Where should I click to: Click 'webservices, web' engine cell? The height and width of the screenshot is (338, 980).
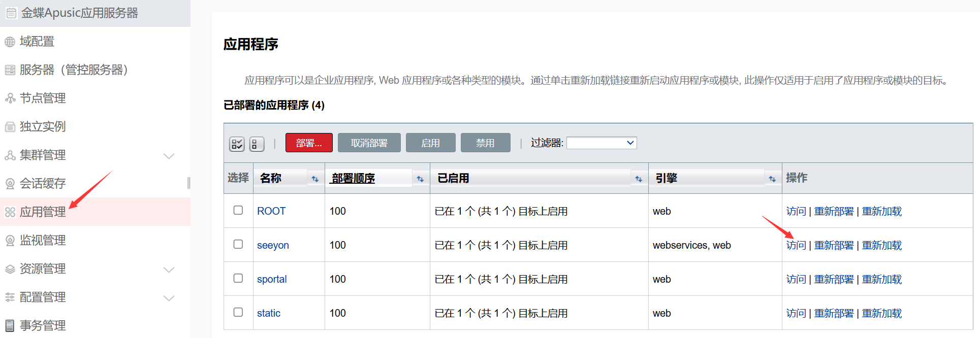pos(692,245)
